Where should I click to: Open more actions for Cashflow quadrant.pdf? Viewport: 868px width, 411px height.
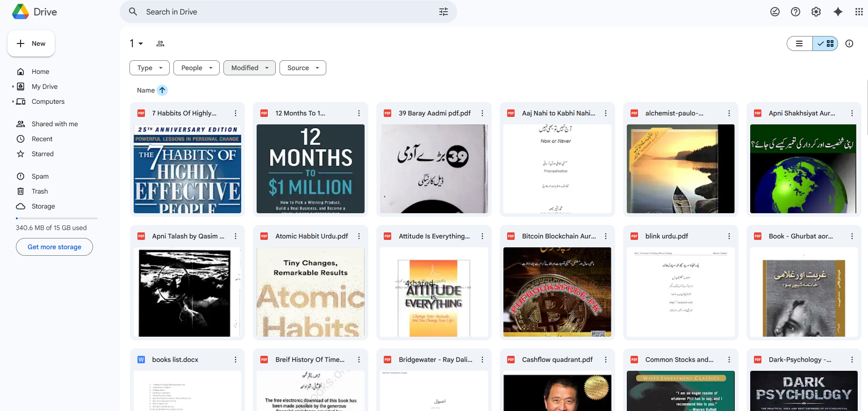[606, 360]
